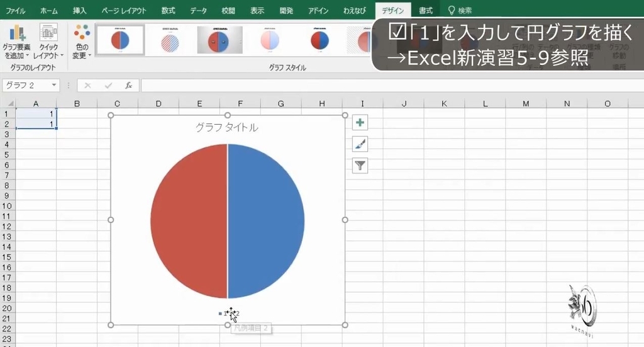Select the pale gradient fourth chart style
This screenshot has width=644, height=347.
tap(270, 40)
